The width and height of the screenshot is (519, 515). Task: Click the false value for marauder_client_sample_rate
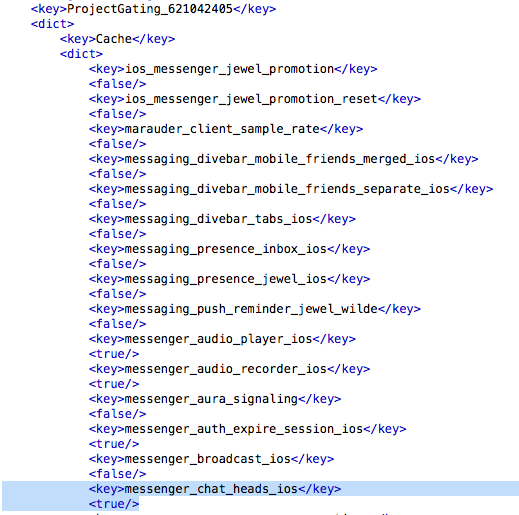coord(117,144)
